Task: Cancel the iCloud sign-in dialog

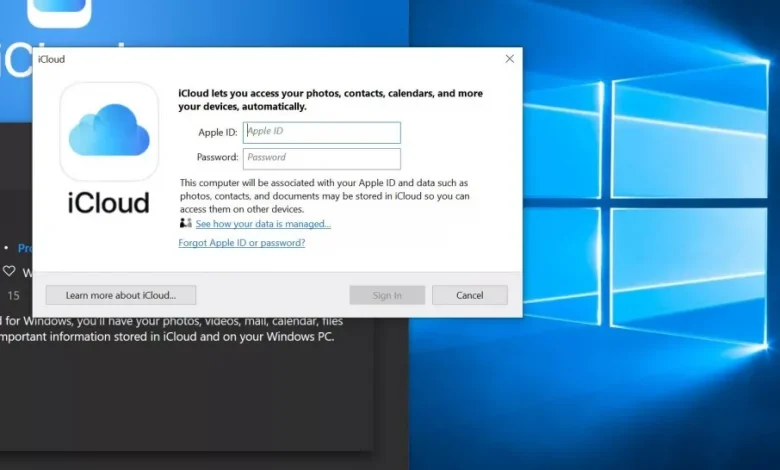Action: [470, 295]
